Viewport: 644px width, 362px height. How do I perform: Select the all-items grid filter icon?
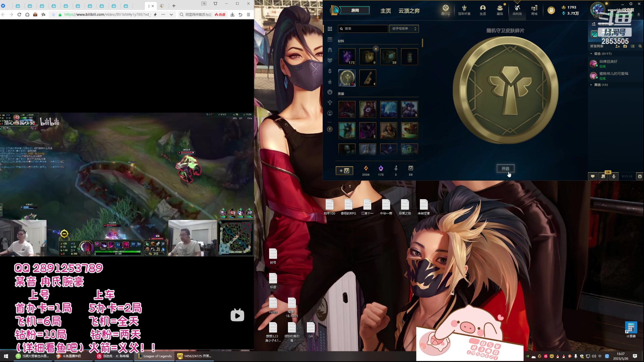[x=330, y=29]
